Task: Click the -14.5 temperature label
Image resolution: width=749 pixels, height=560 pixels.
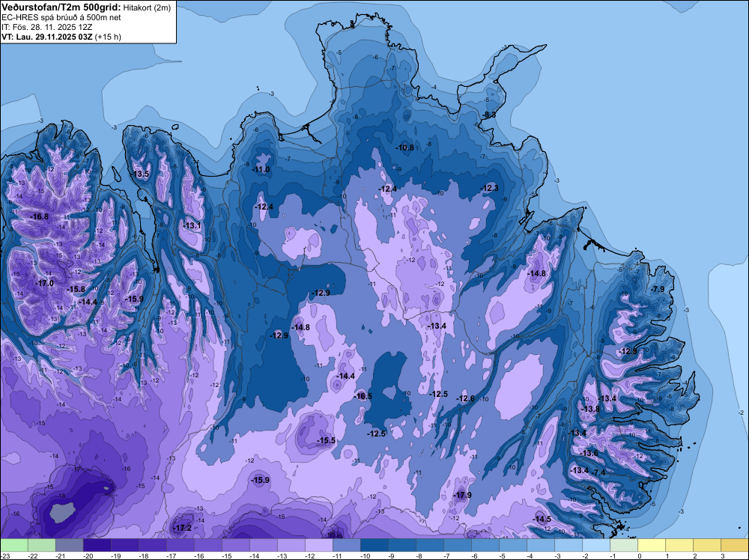Action: tap(542, 520)
